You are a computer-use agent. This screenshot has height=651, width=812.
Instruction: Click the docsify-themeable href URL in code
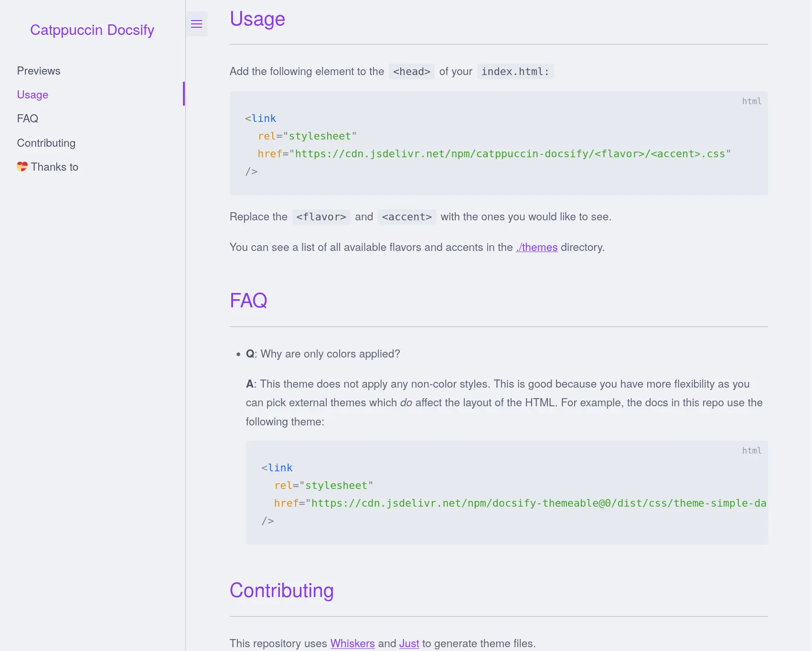pos(538,503)
